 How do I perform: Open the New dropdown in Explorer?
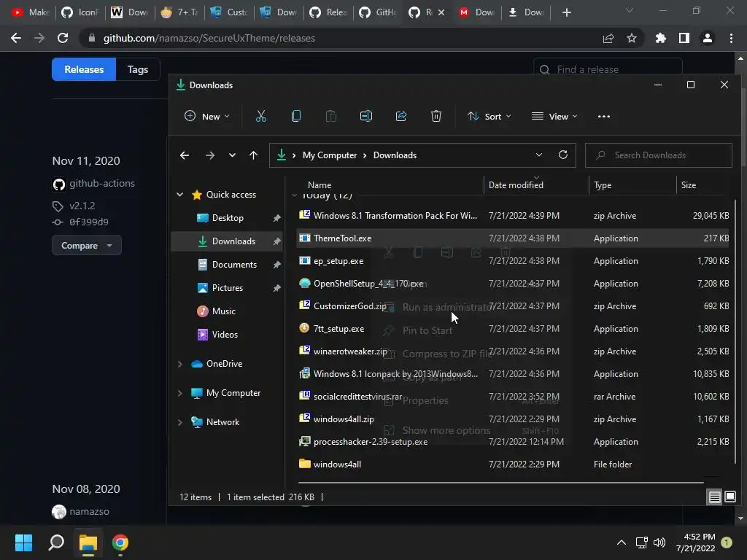coord(206,116)
